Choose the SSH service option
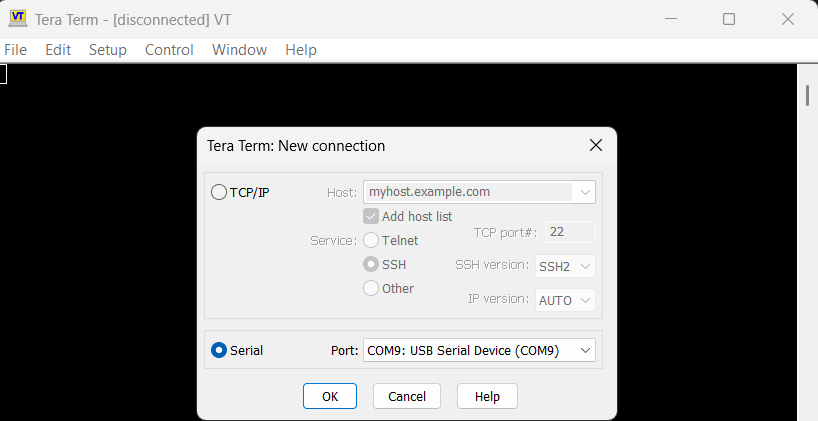Image resolution: width=818 pixels, height=421 pixels. 371,264
